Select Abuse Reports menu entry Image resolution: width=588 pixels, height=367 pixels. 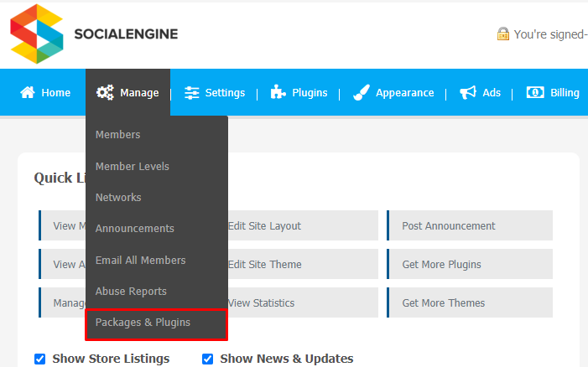tap(131, 291)
